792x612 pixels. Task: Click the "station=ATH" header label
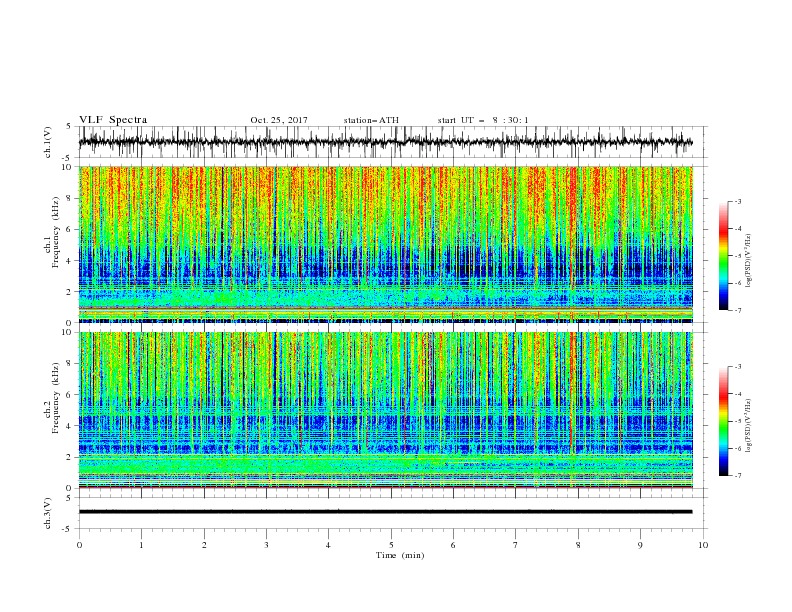pyautogui.click(x=371, y=120)
